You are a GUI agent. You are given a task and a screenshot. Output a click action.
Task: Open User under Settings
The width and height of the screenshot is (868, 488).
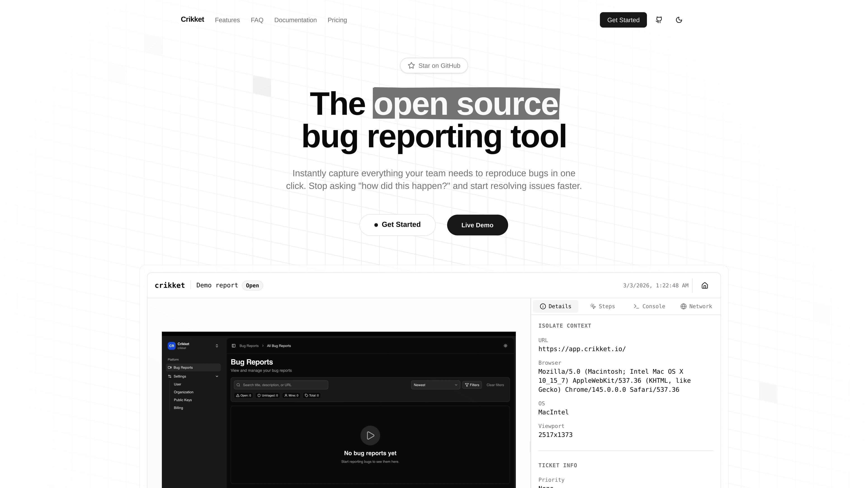pos(177,384)
